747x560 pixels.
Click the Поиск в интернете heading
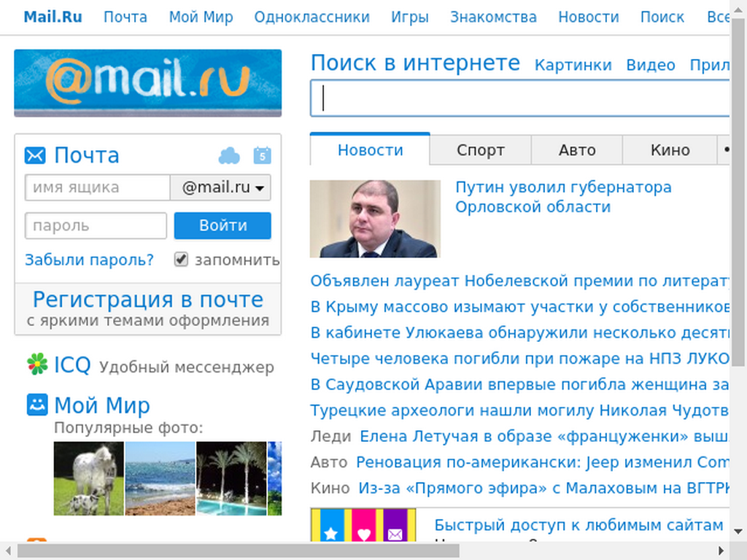click(x=415, y=63)
